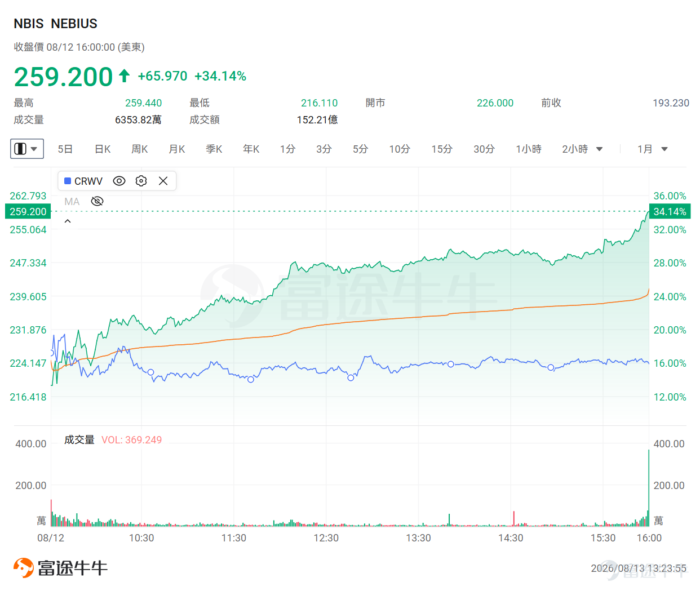The width and height of the screenshot is (700, 591).
Task: Click the 2026/08/13 13:23:55 timestamp
Action: tap(639, 568)
